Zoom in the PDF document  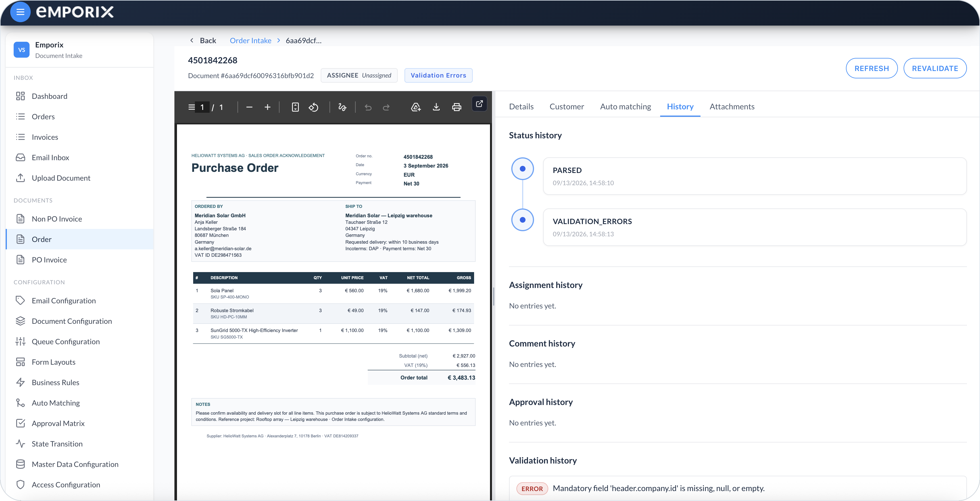pyautogui.click(x=268, y=107)
